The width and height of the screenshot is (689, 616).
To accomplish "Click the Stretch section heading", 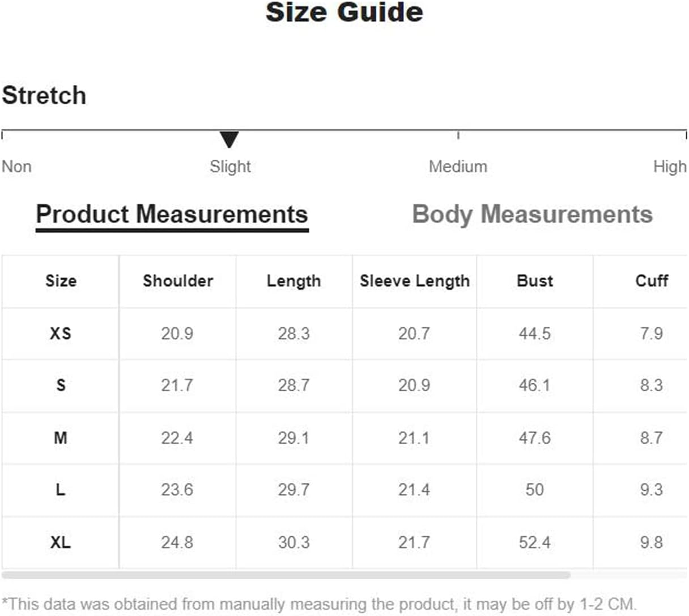I will click(x=44, y=95).
